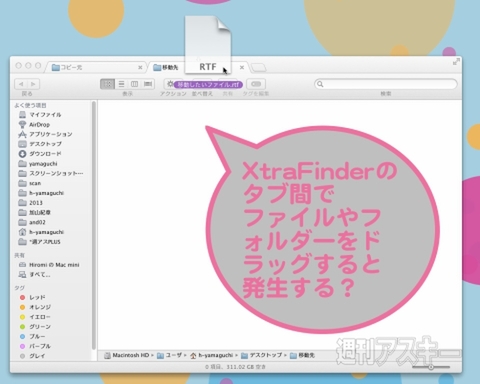Click 移動先 in the path bar
This screenshot has height=384, width=480.
(x=302, y=355)
